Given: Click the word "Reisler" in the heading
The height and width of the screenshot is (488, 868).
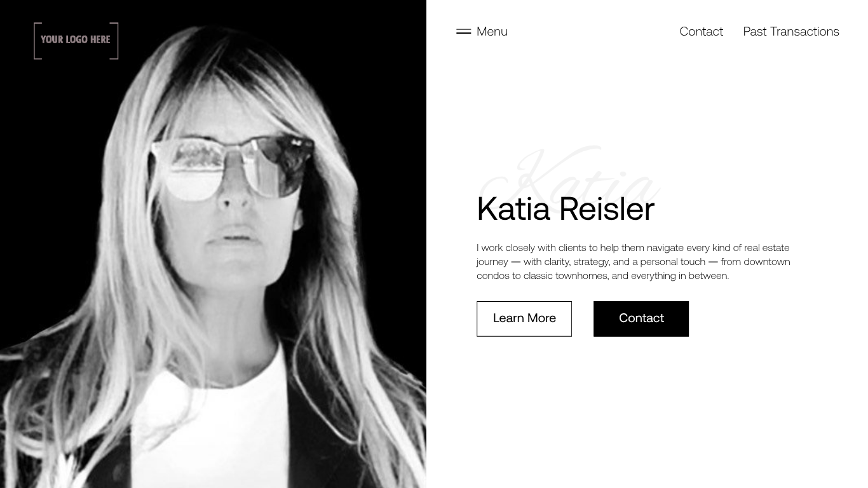Looking at the screenshot, I should click(607, 209).
